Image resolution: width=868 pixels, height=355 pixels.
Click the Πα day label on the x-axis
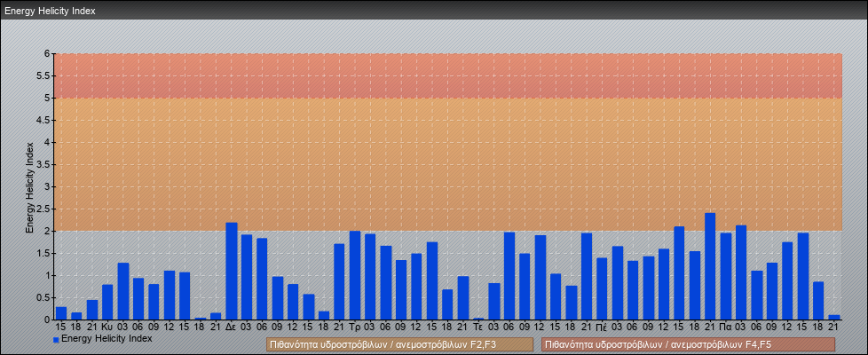pyautogui.click(x=725, y=327)
